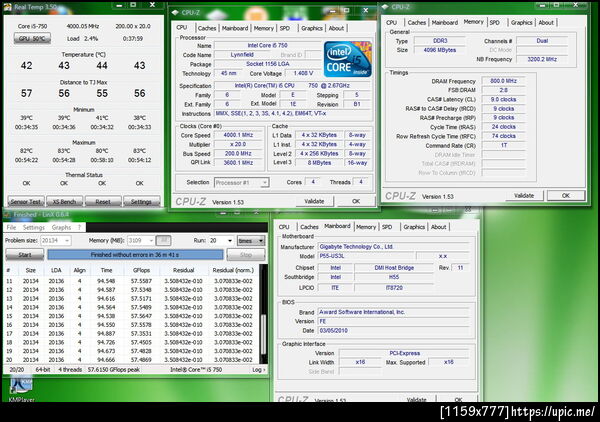
Task: Switch to Mainboard tab in CPU-Z CPU window
Action: point(235,28)
